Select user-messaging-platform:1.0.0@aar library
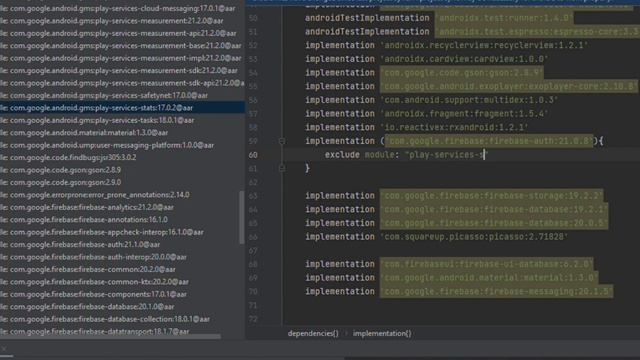640x360 pixels. [x=122, y=145]
